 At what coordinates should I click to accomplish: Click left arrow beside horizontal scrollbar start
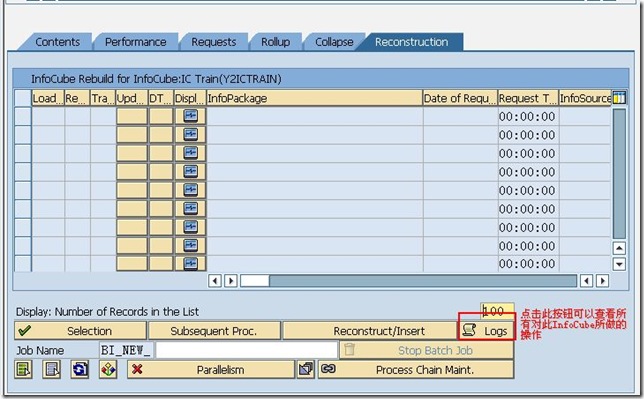[215, 281]
